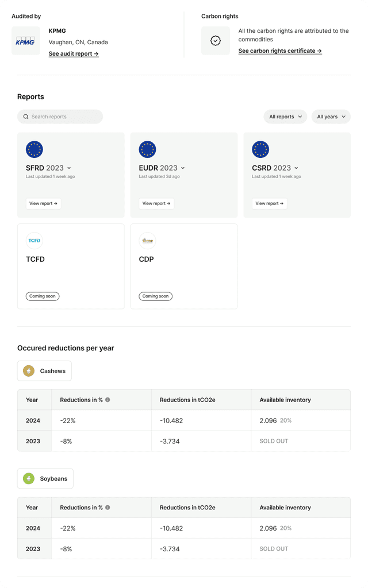This screenshot has height=588, width=368.
Task: Open the All reports filter dropdown
Action: pos(285,117)
